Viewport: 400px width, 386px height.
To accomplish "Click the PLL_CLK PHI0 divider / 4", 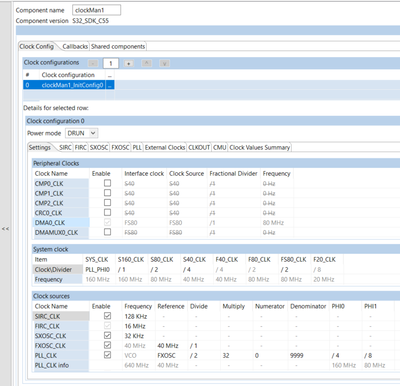I will 345,355.
